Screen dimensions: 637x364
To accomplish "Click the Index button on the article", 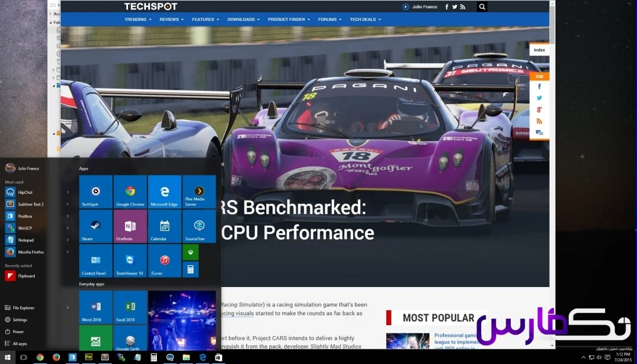I will (539, 50).
